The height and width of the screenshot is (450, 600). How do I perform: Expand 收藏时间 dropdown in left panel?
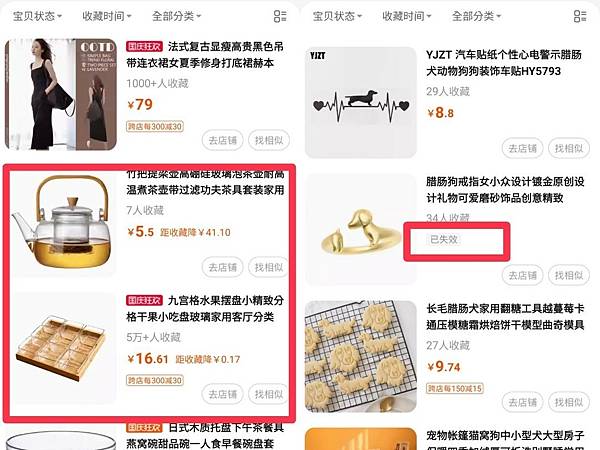tap(107, 16)
